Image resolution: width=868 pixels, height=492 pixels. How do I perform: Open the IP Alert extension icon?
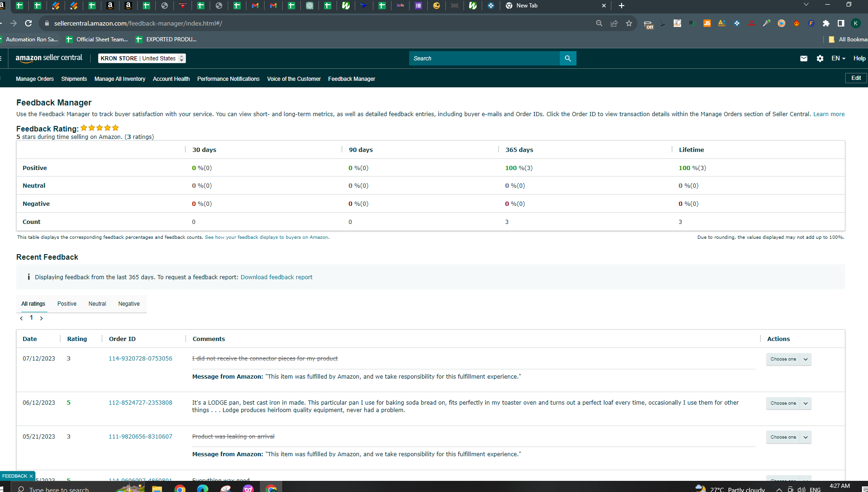tap(752, 23)
